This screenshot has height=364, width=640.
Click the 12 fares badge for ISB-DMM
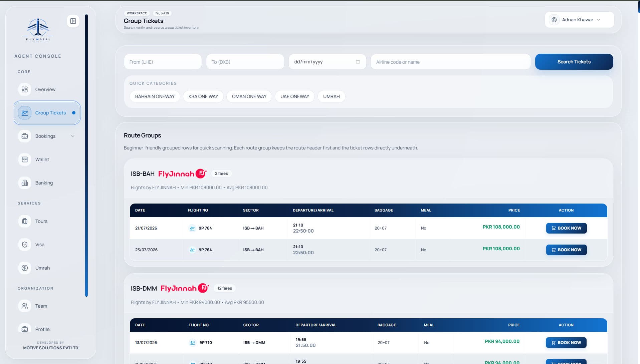click(x=225, y=288)
